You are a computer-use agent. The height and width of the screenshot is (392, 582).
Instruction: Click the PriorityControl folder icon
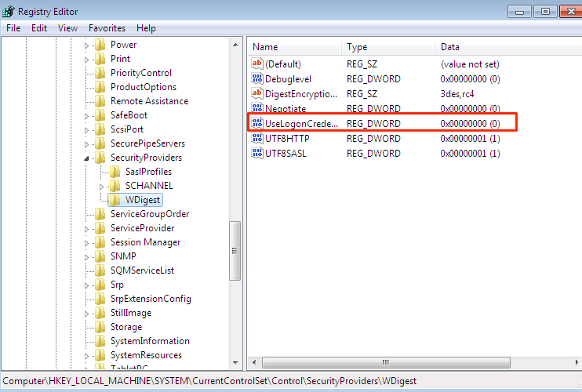click(x=100, y=73)
